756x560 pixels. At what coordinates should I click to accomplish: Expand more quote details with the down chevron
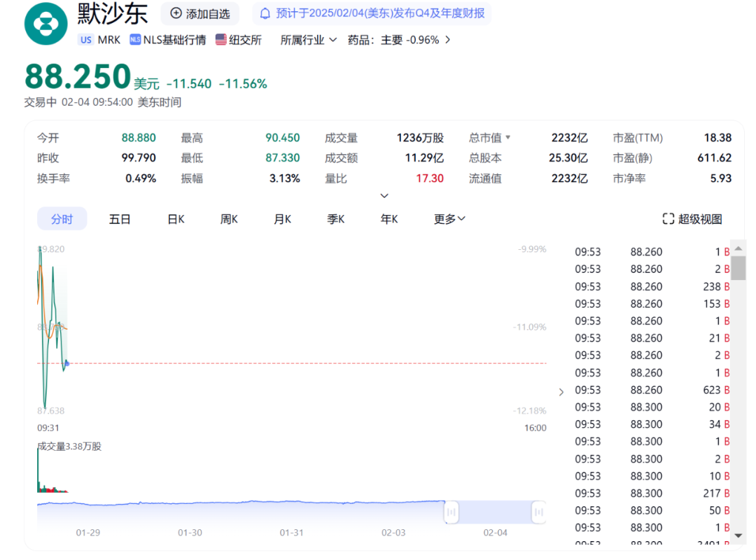coord(384,196)
